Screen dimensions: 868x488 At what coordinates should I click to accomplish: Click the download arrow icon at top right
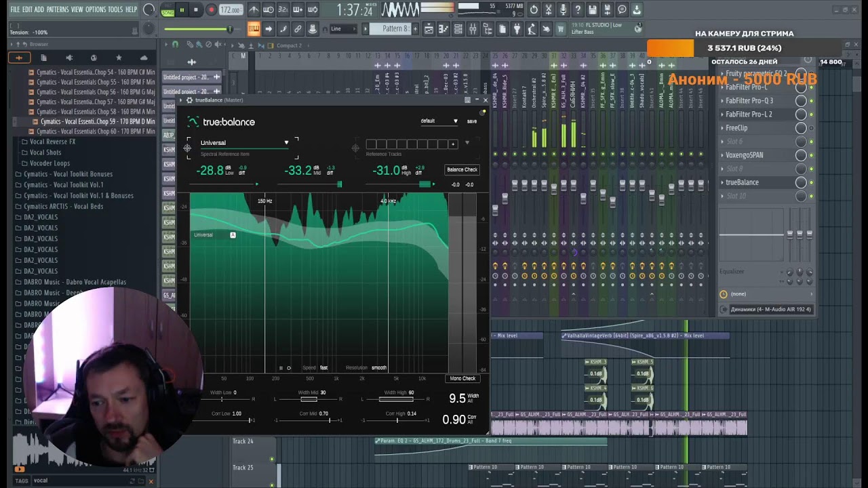coord(637,9)
